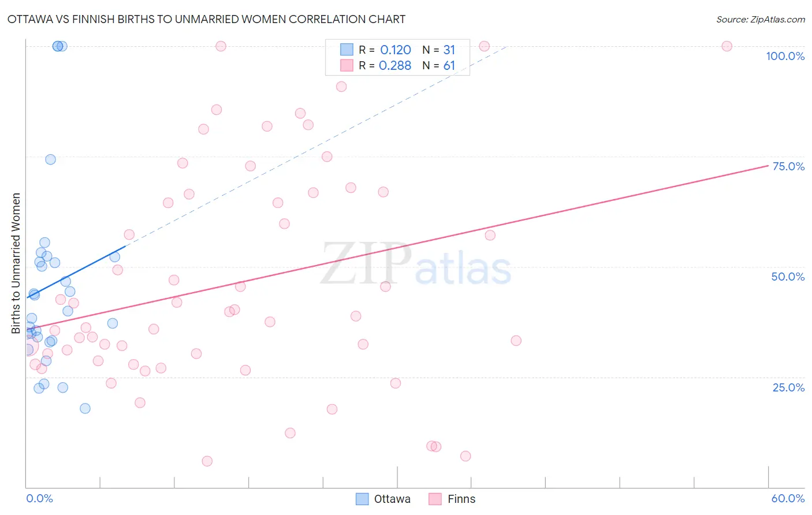This screenshot has width=812, height=515.
Task: Select the 25.0% y-axis label
Action: [x=788, y=387]
